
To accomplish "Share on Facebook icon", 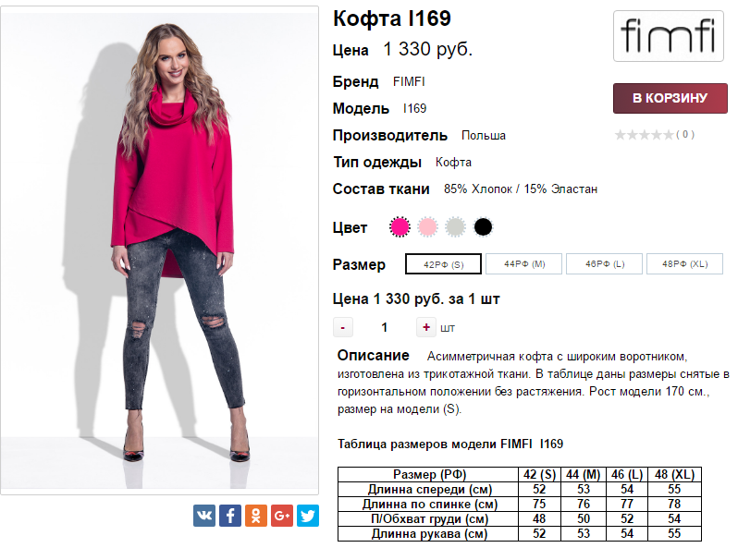I will tap(230, 516).
